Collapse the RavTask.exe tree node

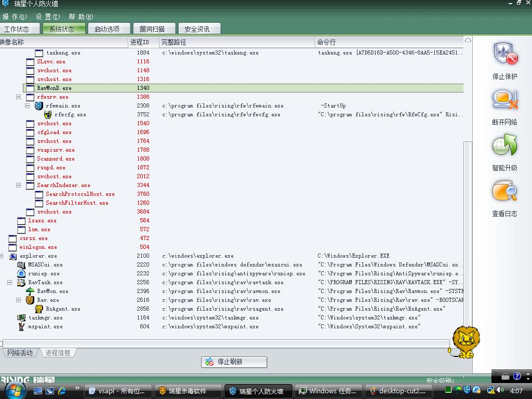click(10, 283)
